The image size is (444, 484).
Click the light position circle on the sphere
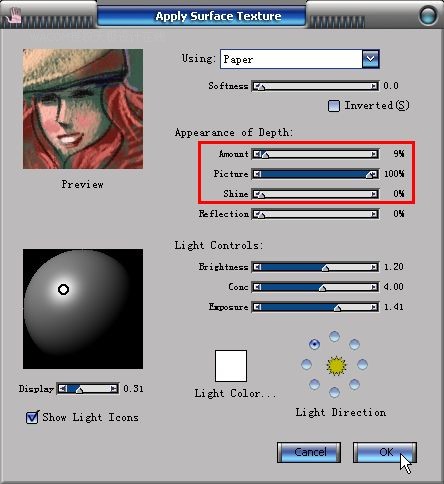[63, 289]
